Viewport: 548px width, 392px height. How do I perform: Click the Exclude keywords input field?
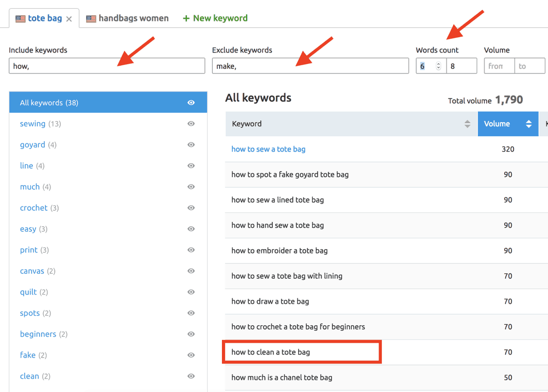[x=310, y=66]
